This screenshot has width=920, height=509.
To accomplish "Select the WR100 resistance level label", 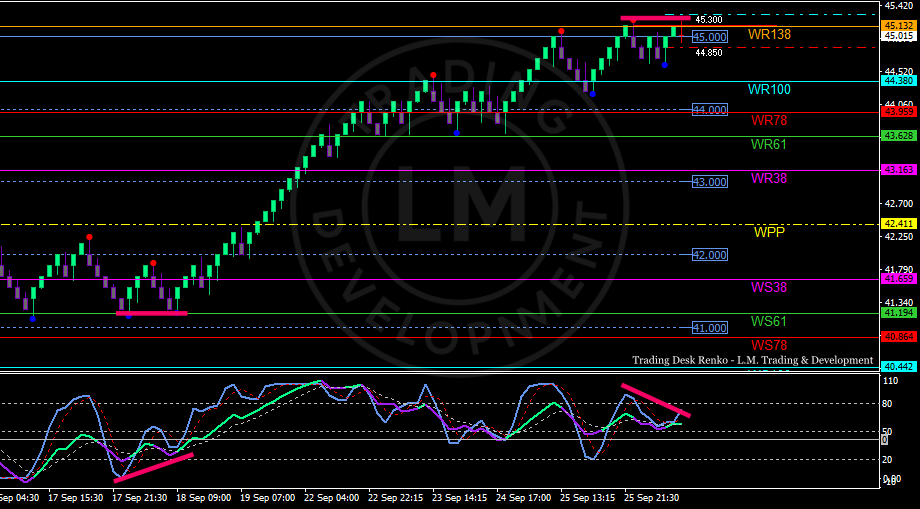I will click(768, 90).
